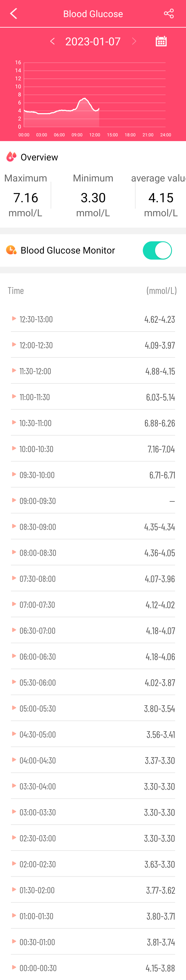
Task: Go to previous day arrow
Action: 52,41
